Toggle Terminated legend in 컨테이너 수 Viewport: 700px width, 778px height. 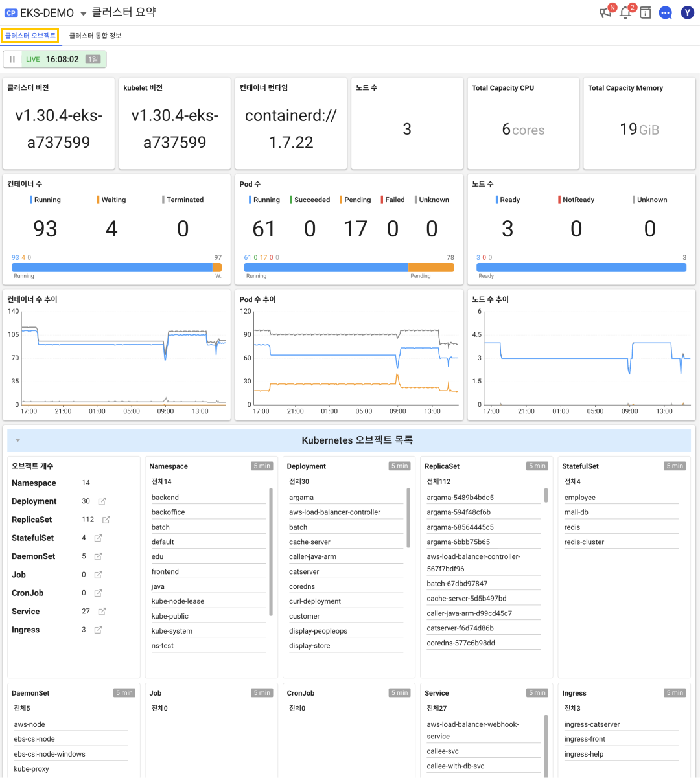pyautogui.click(x=183, y=200)
